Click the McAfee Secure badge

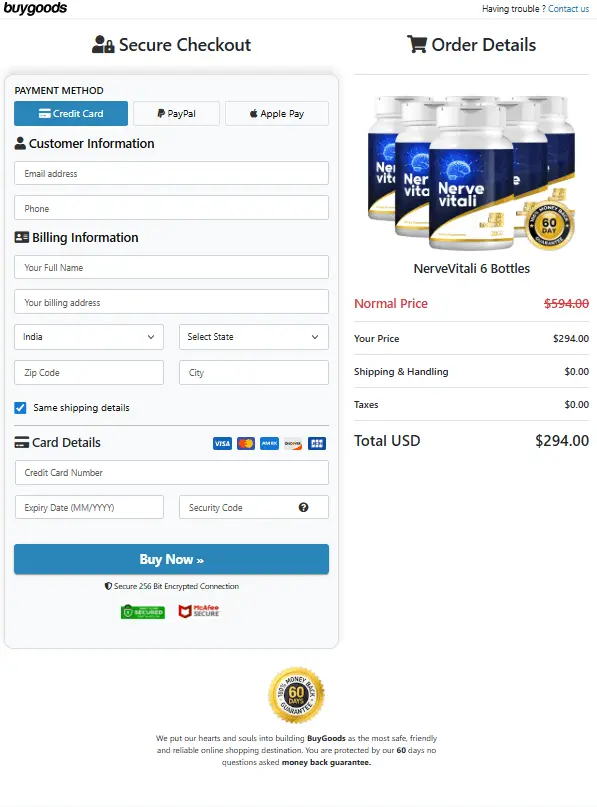click(x=199, y=611)
